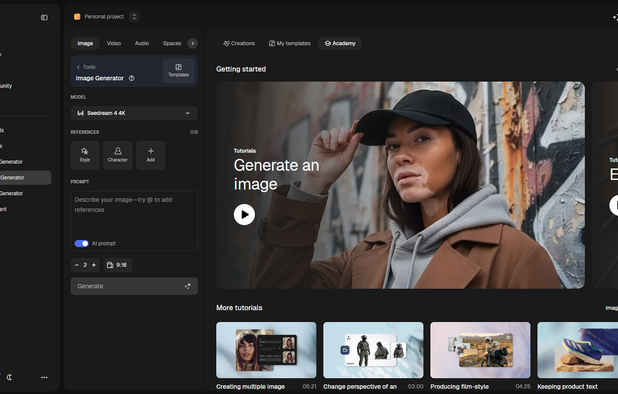618x394 pixels.
Task: Add a Style reference
Action: [x=85, y=155]
